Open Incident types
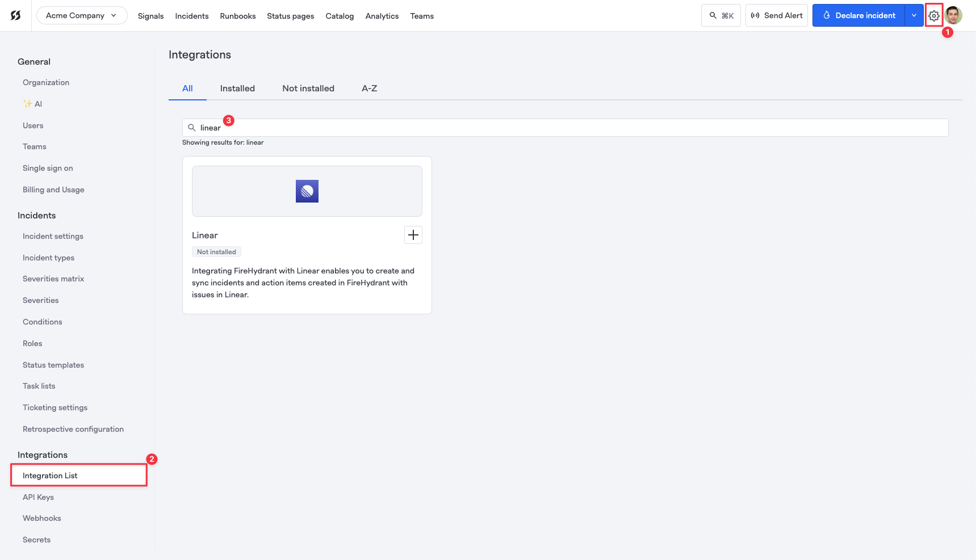 48,258
